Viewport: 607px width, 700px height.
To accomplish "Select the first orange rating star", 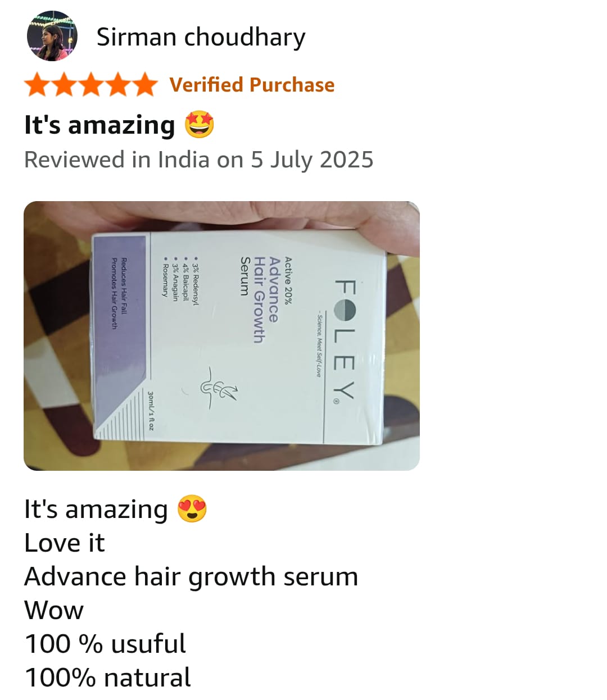I will pos(38,84).
